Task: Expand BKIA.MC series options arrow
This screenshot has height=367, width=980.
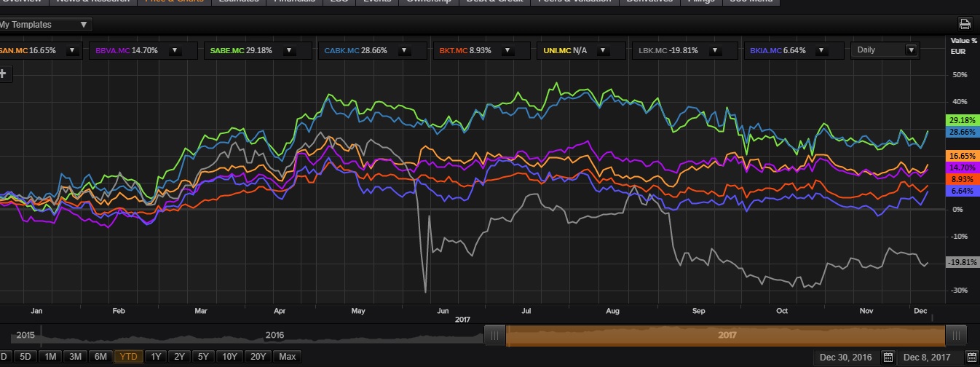Action: click(x=823, y=50)
